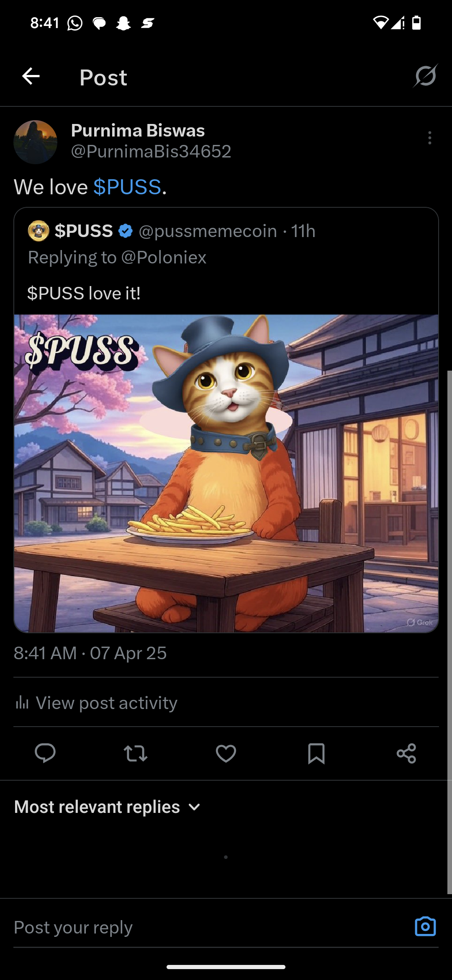
Task: Tap the chevron beside Most relevant replies
Action: pos(194,807)
